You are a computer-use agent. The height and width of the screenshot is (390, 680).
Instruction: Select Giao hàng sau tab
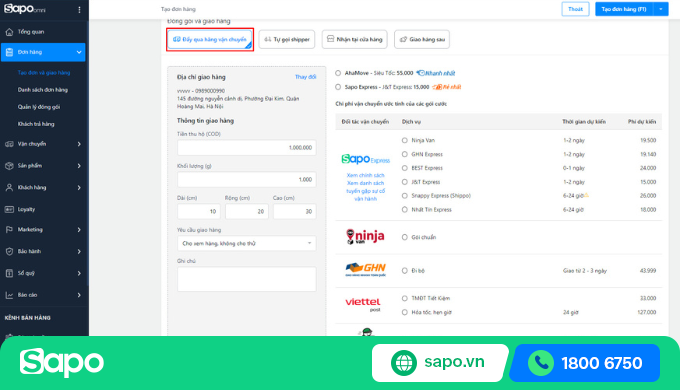point(422,39)
